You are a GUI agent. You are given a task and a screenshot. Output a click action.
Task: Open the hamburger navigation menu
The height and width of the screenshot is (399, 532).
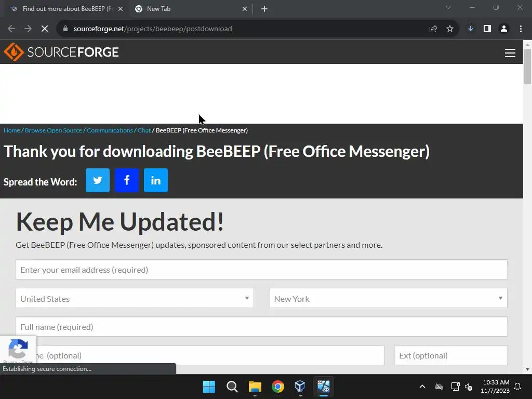click(510, 52)
